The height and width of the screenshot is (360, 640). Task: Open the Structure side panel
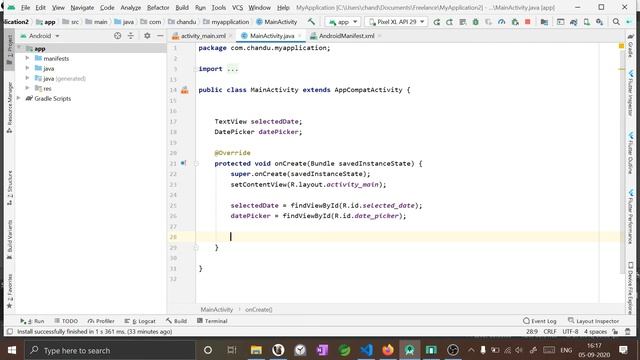pos(9,188)
